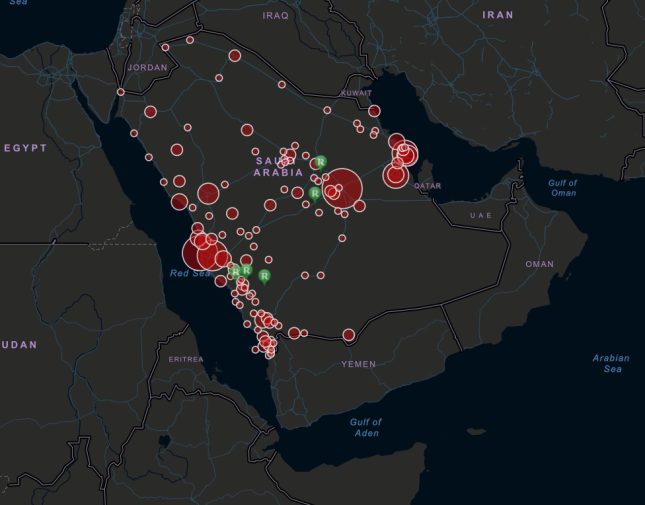Click small red dot east of Jordan label

coord(218,77)
